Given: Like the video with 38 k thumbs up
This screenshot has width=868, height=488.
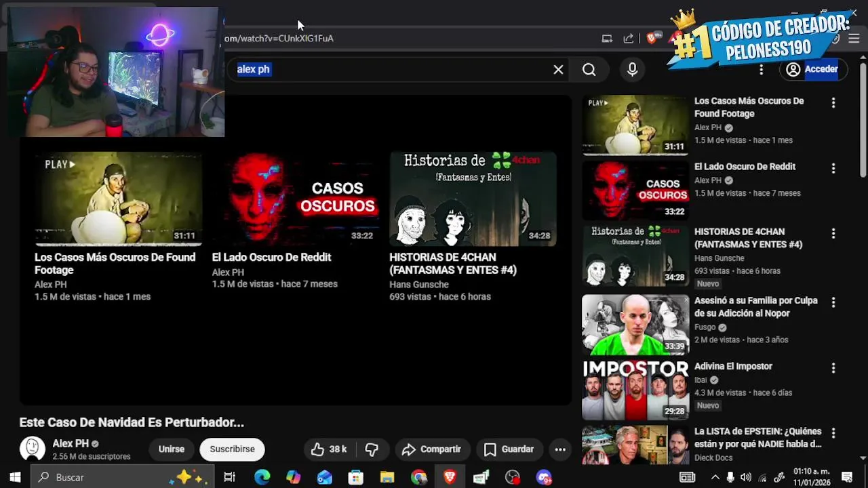Looking at the screenshot, I should (329, 449).
